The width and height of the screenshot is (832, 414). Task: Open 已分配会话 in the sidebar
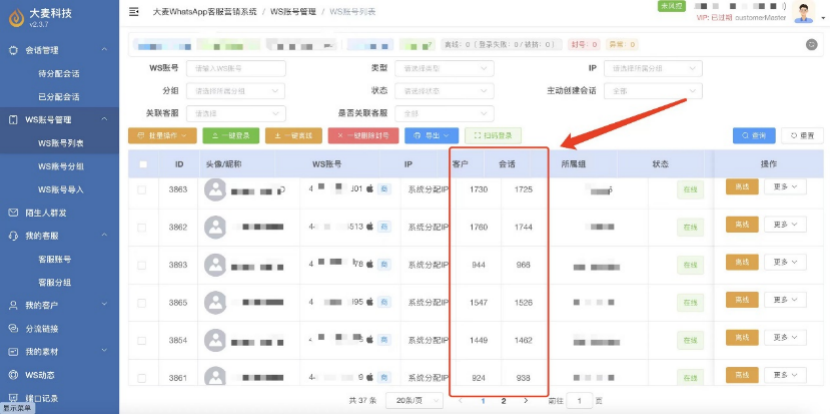(58, 97)
